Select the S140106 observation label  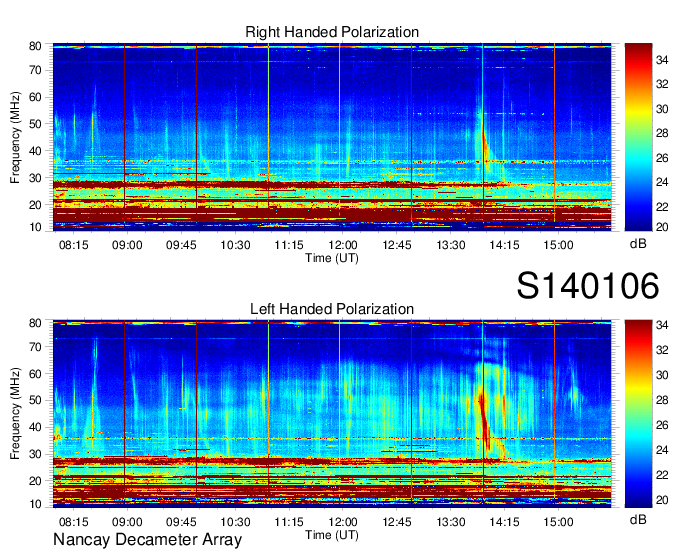tap(588, 286)
